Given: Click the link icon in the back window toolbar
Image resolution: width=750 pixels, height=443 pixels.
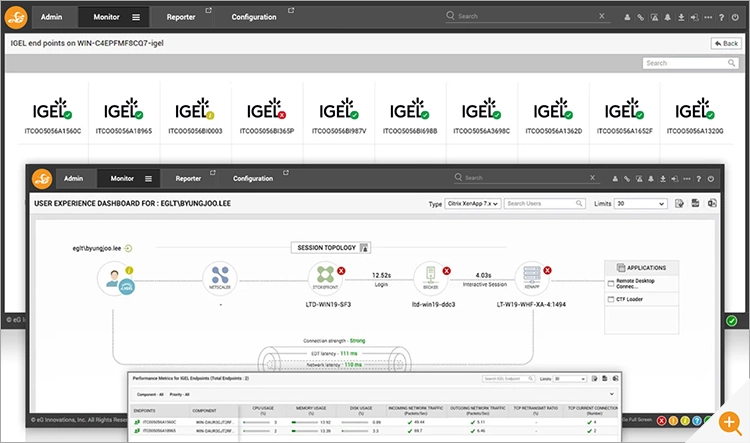Looking at the screenshot, I should tap(640, 17).
